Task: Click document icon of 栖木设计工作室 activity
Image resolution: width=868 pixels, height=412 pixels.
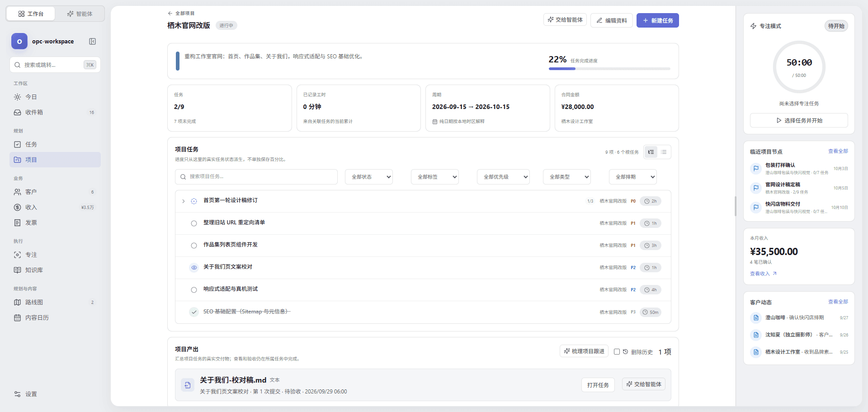Action: [x=756, y=352]
